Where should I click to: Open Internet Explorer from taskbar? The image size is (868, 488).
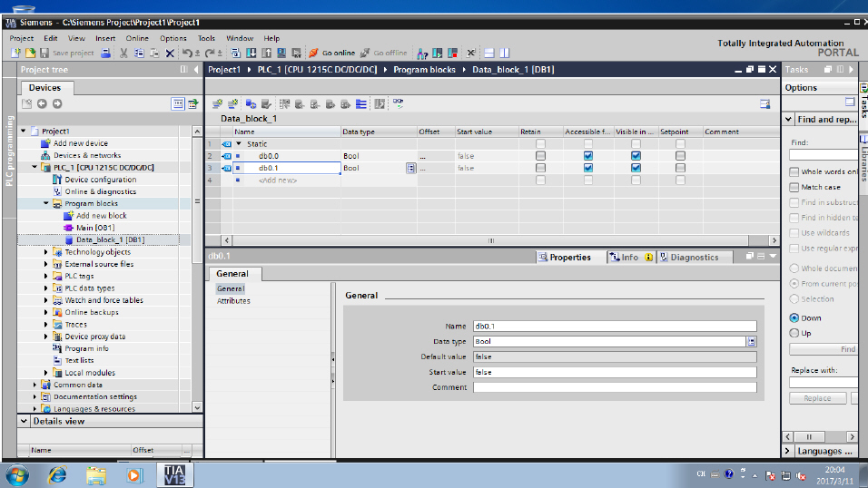(57, 474)
